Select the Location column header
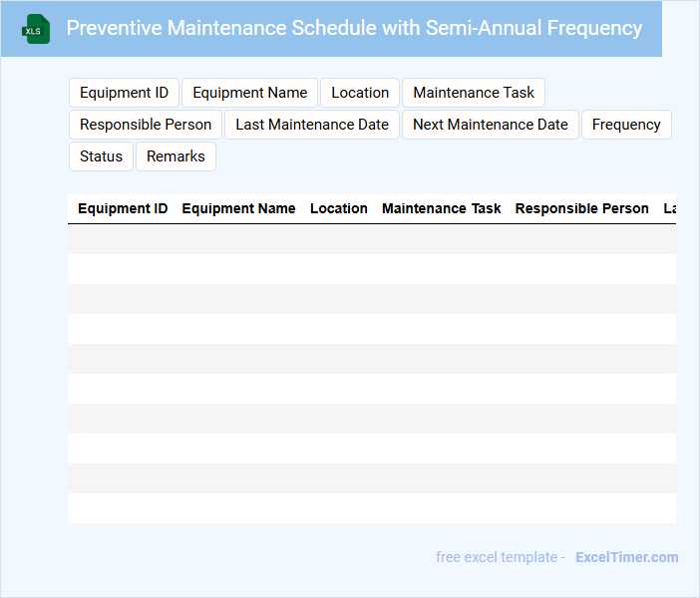 339,209
